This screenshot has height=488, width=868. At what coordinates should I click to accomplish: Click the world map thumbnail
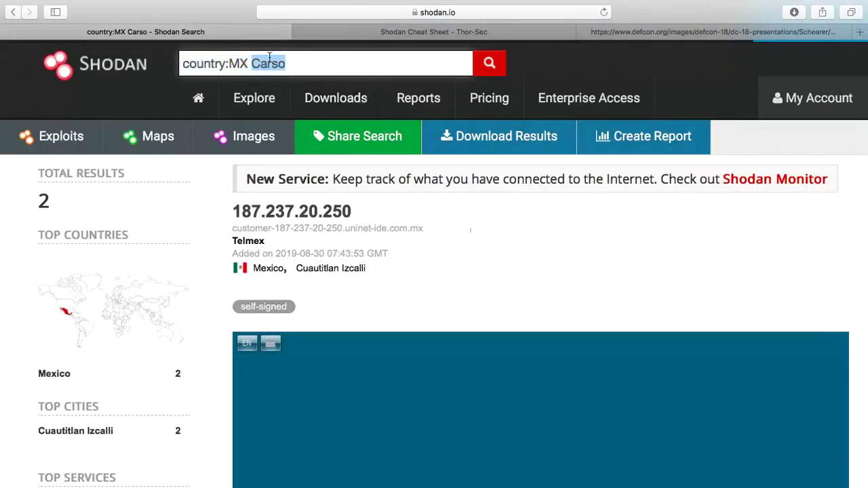tap(113, 310)
